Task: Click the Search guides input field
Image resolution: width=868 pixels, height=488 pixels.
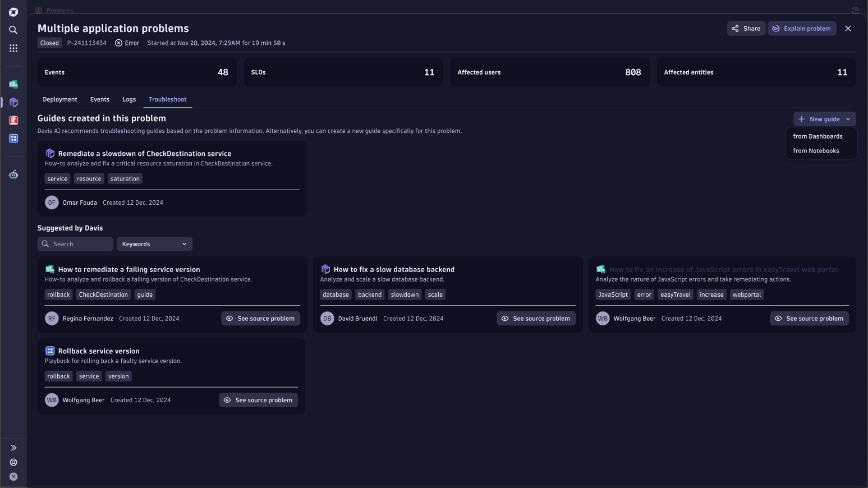Action: [x=75, y=244]
